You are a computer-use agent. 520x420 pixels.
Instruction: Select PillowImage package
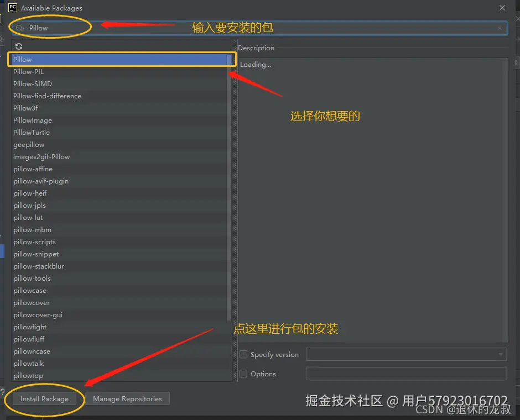click(119, 120)
